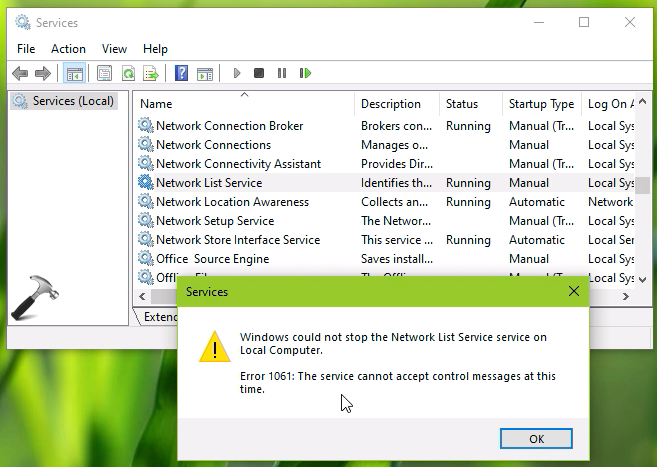This screenshot has width=657, height=467.
Task: Click OK in the error dialog
Action: [x=536, y=438]
